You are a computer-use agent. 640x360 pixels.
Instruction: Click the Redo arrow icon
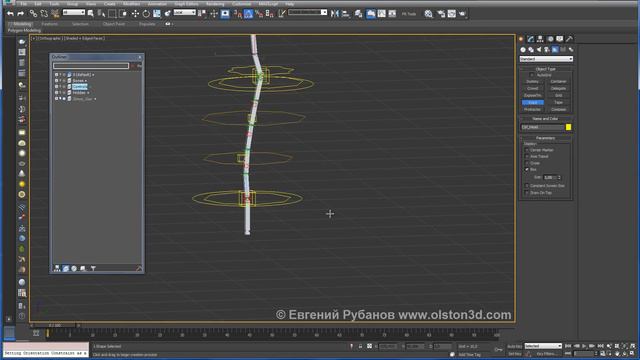(x=20, y=13)
